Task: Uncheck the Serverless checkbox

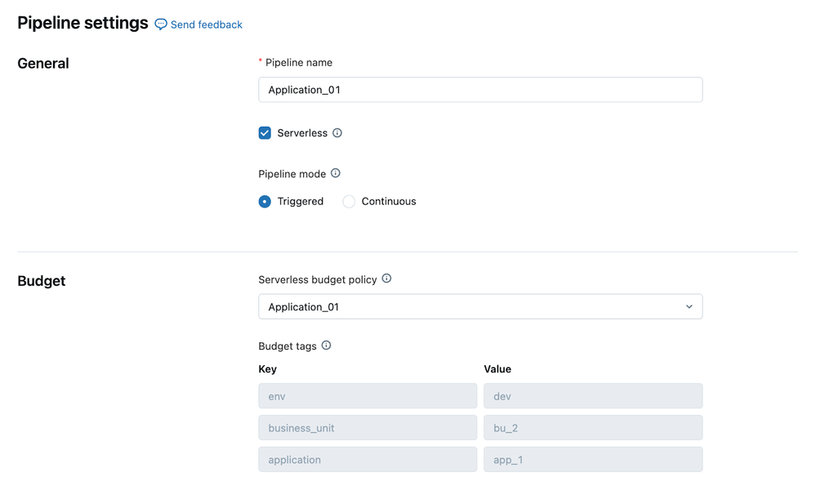Action: click(265, 133)
